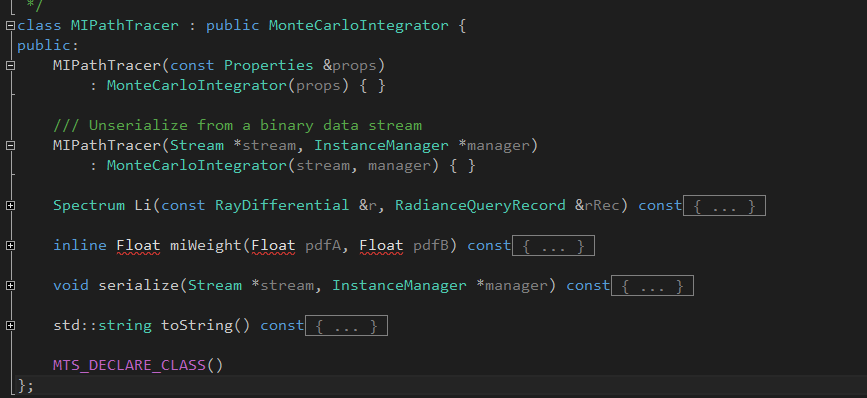Collapse the class MIPathTracer block

pos(10,25)
